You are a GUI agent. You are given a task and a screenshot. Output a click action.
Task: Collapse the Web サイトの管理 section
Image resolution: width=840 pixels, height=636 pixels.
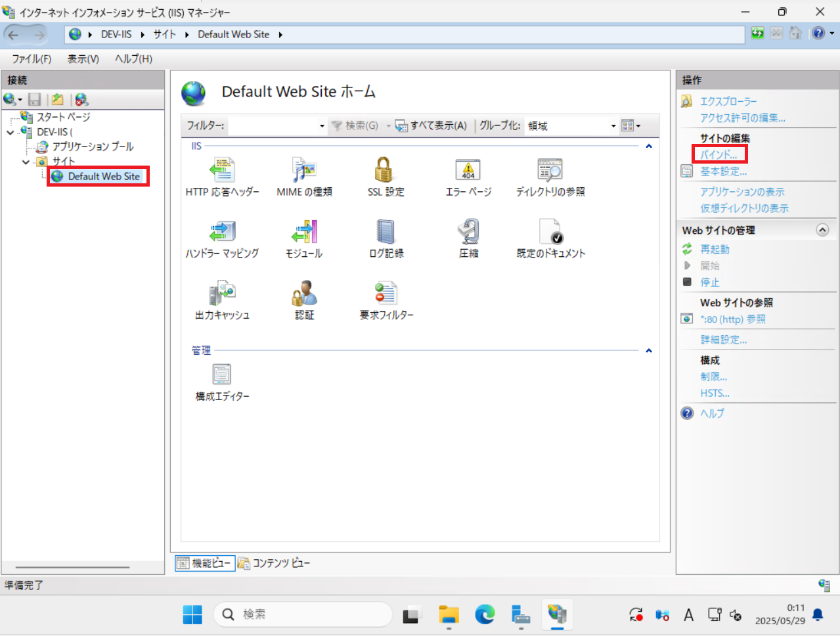coord(822,230)
